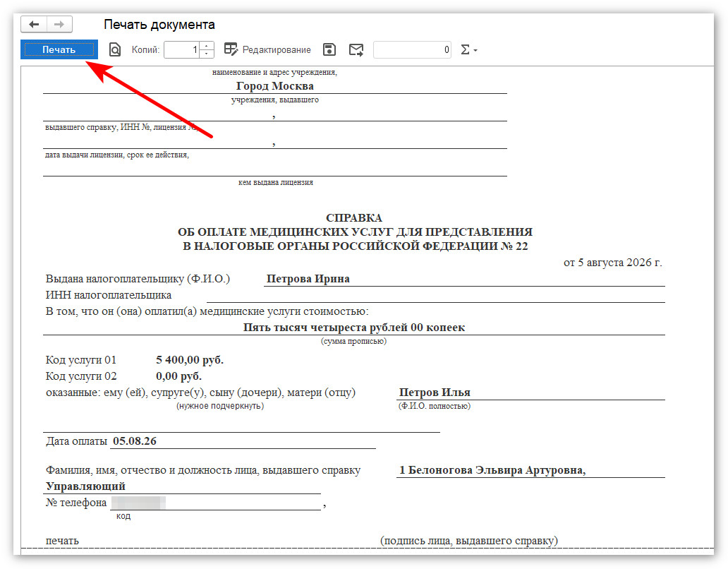This screenshot has width=728, height=569.
Task: Click the № телефона label
Action: coord(76,503)
